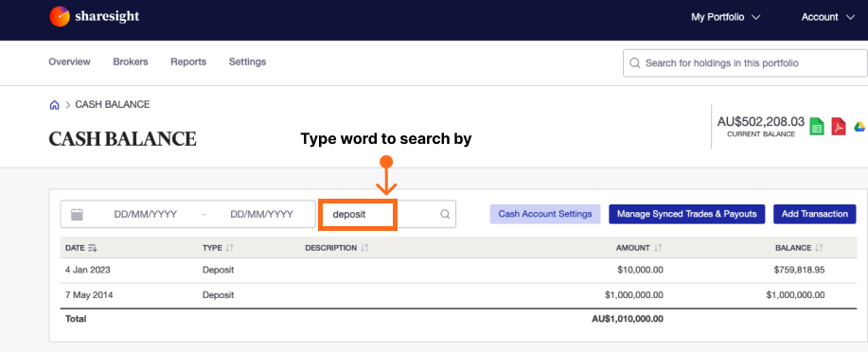Click Add Transaction button
Image resolution: width=868 pixels, height=352 pixels.
[x=815, y=214]
